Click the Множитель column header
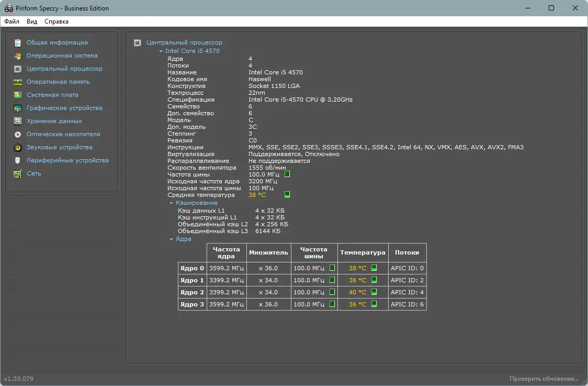 268,252
